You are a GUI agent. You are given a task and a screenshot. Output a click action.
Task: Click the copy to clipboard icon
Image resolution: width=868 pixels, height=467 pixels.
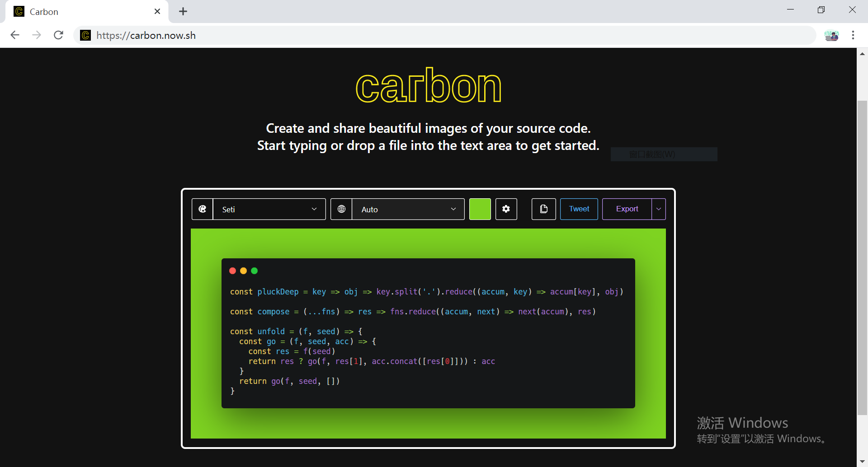click(543, 209)
